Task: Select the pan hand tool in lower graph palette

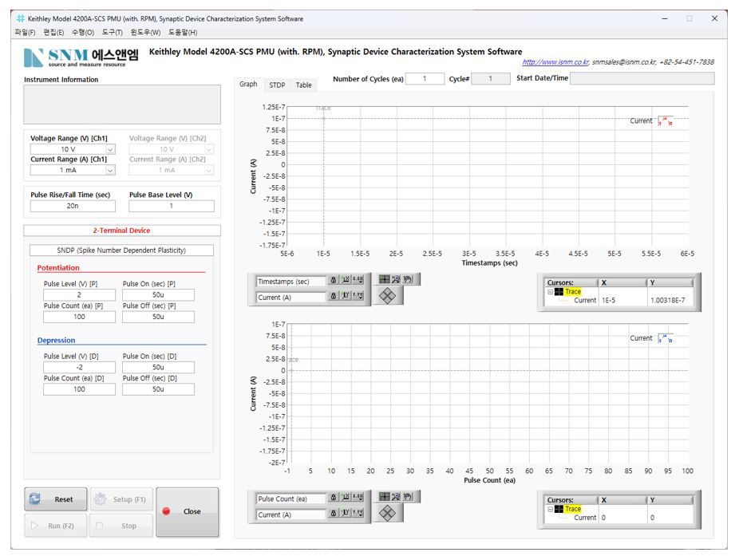Action: pos(407,498)
